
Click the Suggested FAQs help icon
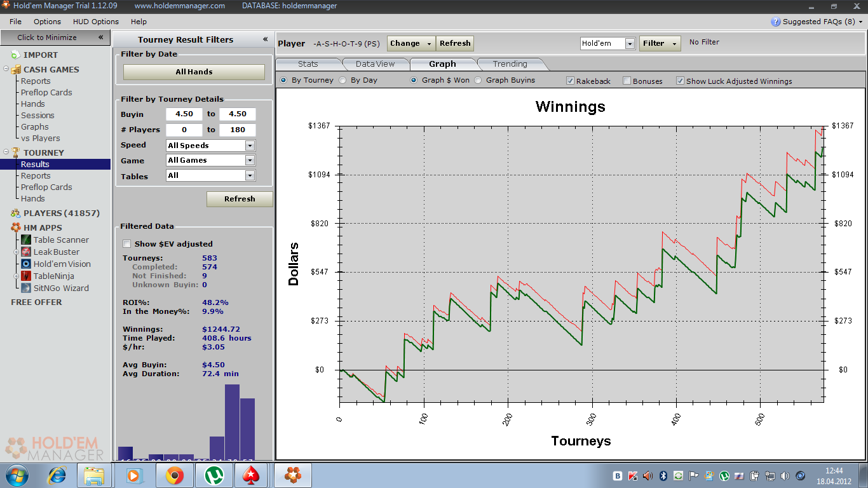tap(775, 22)
